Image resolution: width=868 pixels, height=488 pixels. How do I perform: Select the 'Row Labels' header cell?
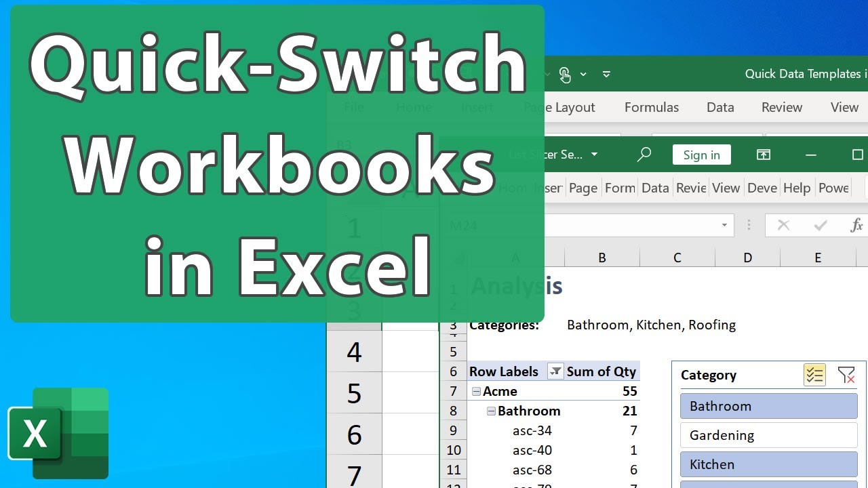(x=504, y=371)
